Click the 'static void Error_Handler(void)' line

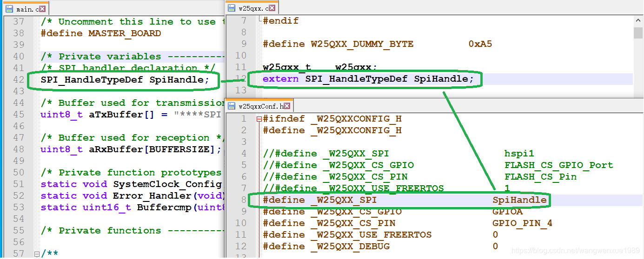133,196
